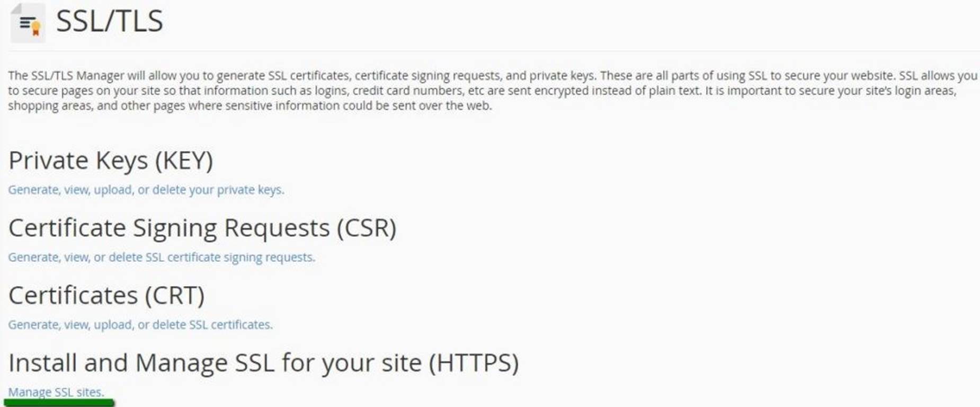Select the SSL/TLS page heading
The image size is (980, 407).
click(x=109, y=21)
